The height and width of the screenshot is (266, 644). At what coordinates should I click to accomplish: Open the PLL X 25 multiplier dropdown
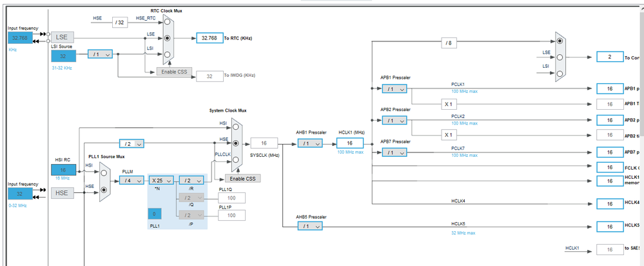coord(161,180)
